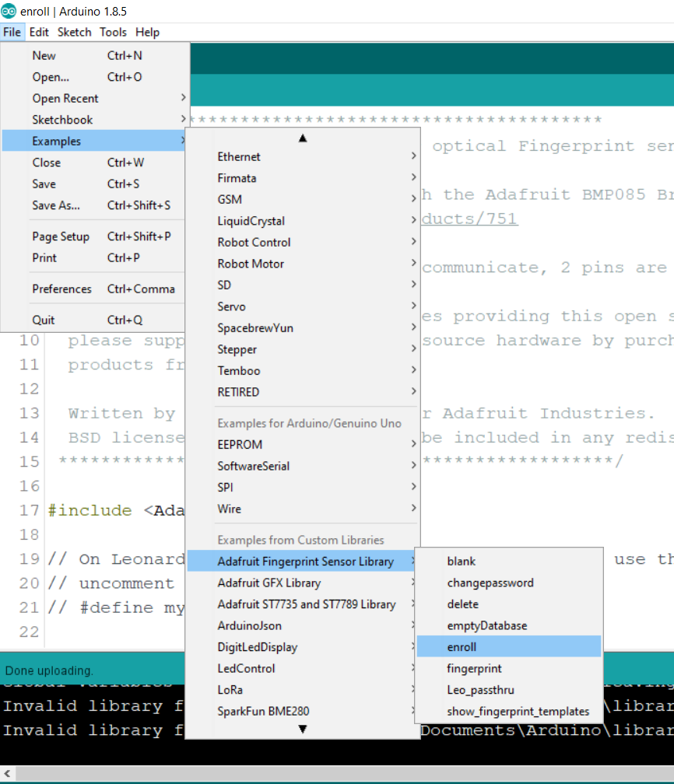
Task: Open Temboo examples submenu
Action: [x=303, y=371]
